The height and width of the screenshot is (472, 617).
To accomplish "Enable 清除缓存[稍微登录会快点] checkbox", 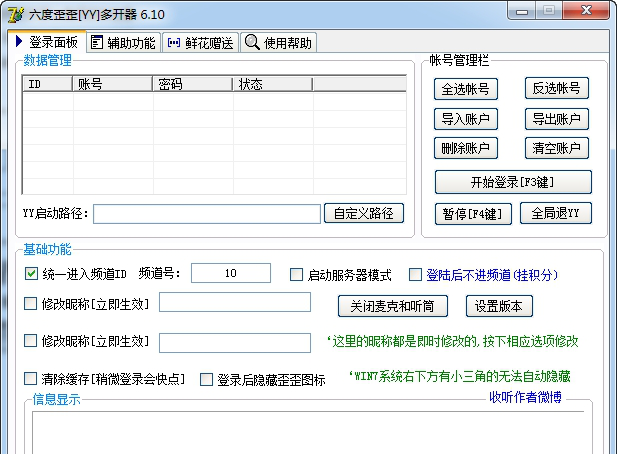I will [x=30, y=379].
